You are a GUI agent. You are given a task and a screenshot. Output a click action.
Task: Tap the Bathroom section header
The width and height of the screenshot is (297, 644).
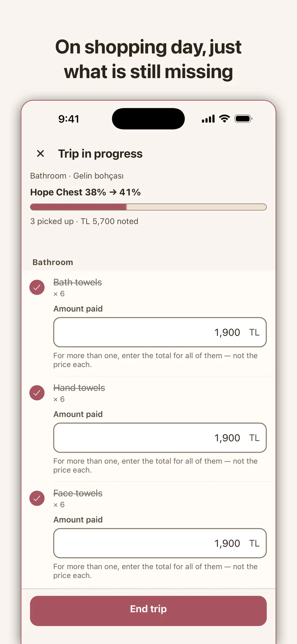point(53,262)
